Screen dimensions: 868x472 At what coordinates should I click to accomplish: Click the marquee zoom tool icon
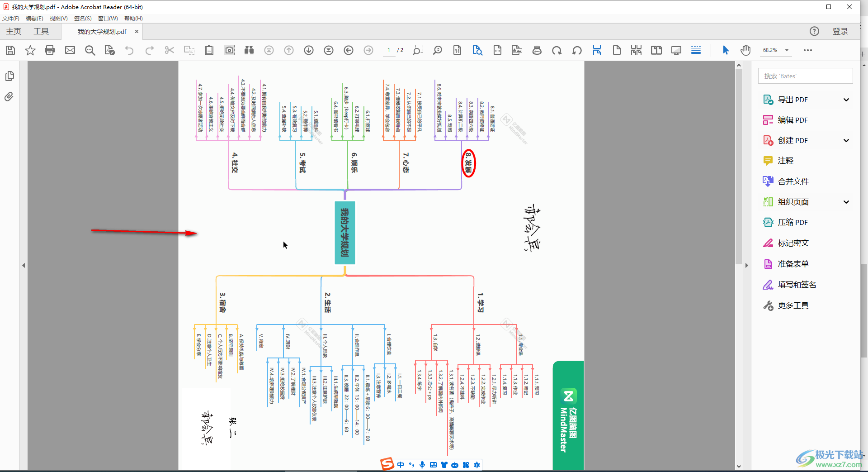418,50
